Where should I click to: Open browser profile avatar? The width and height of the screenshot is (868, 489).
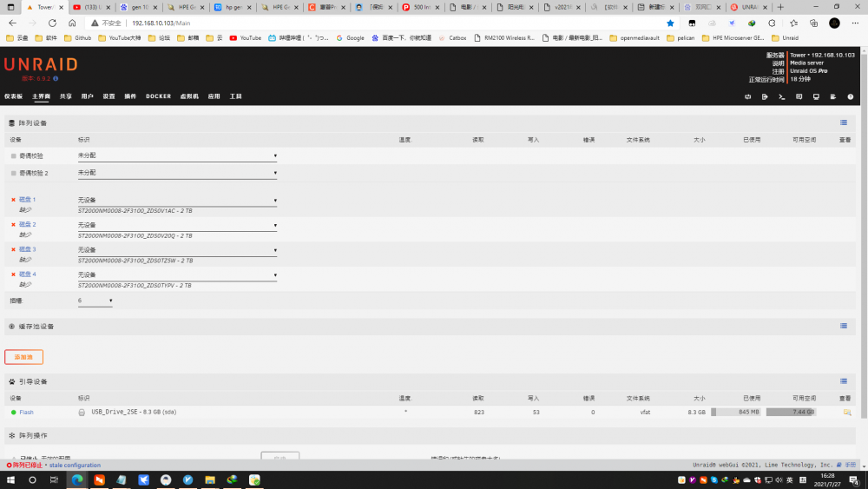coord(834,23)
